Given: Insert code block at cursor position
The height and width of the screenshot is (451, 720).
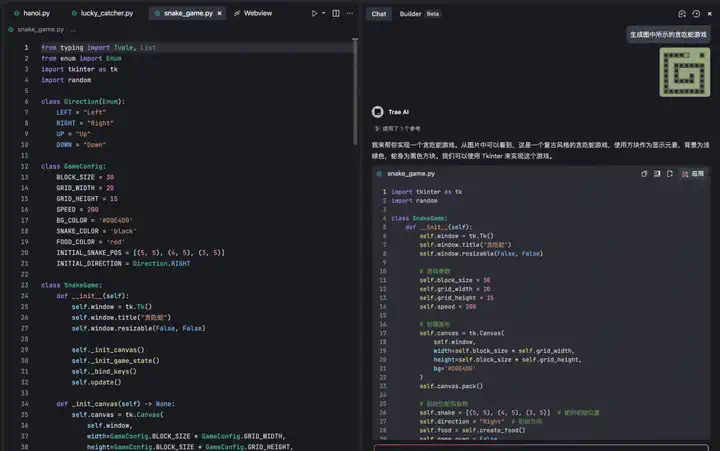Looking at the screenshot, I should coord(657,174).
